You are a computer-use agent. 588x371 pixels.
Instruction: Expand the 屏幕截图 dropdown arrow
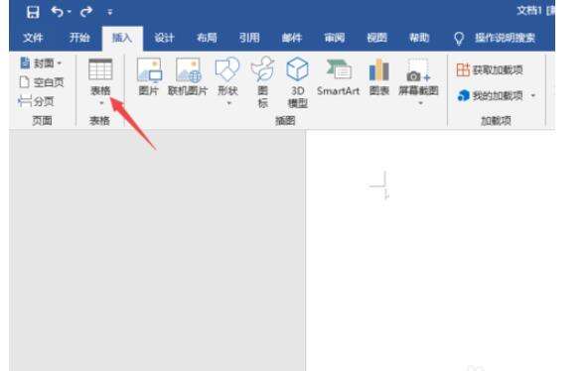420,103
